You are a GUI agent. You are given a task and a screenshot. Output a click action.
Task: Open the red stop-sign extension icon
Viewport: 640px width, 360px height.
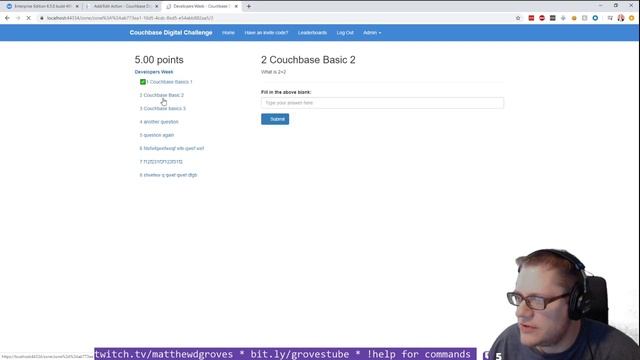click(x=542, y=18)
